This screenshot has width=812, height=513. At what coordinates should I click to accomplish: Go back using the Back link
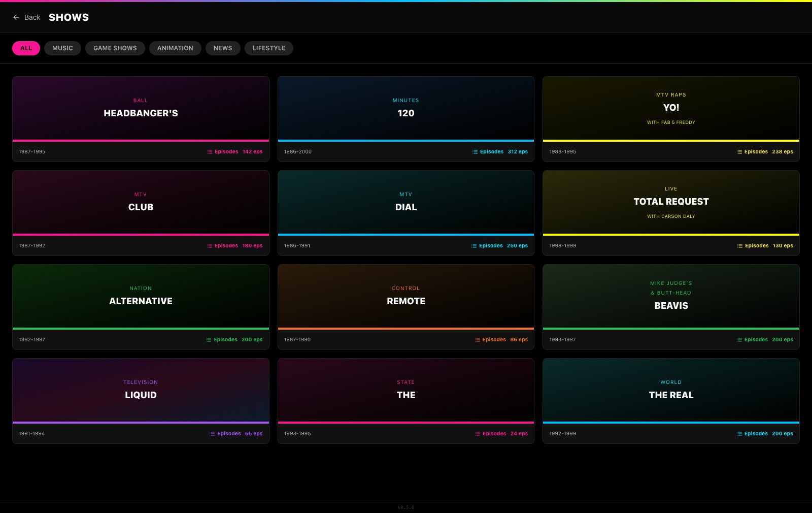pos(26,17)
